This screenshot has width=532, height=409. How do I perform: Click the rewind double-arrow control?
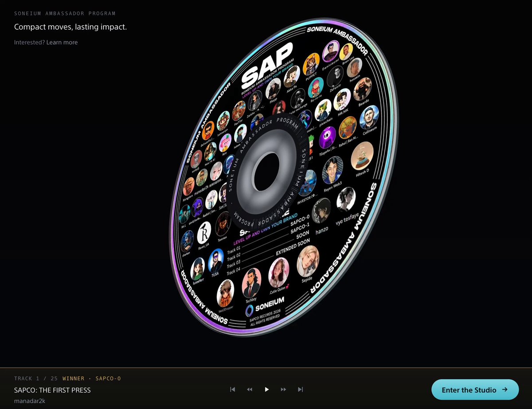250,389
